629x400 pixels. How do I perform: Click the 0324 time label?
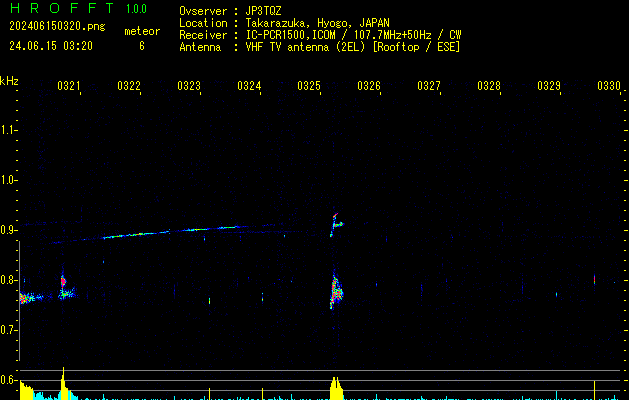click(249, 87)
